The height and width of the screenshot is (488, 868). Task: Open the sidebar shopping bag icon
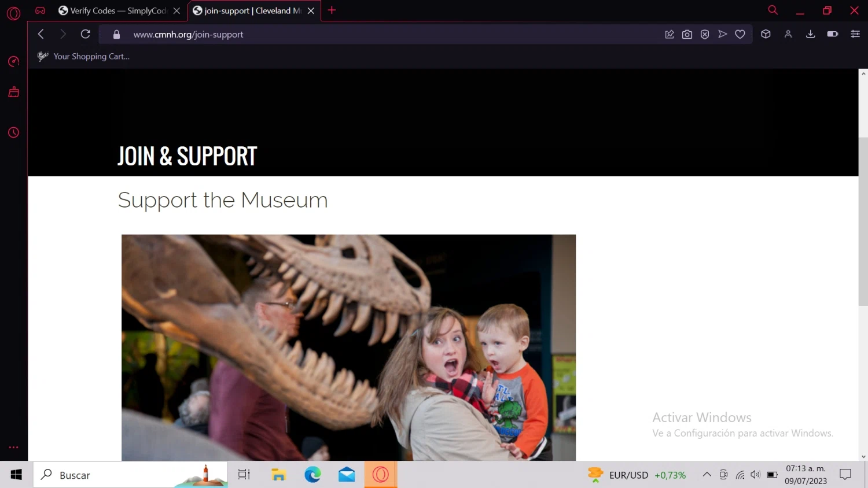(13, 92)
